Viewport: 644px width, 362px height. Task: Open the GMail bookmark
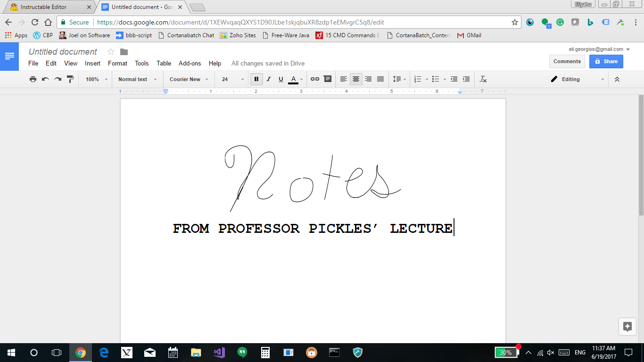click(469, 35)
